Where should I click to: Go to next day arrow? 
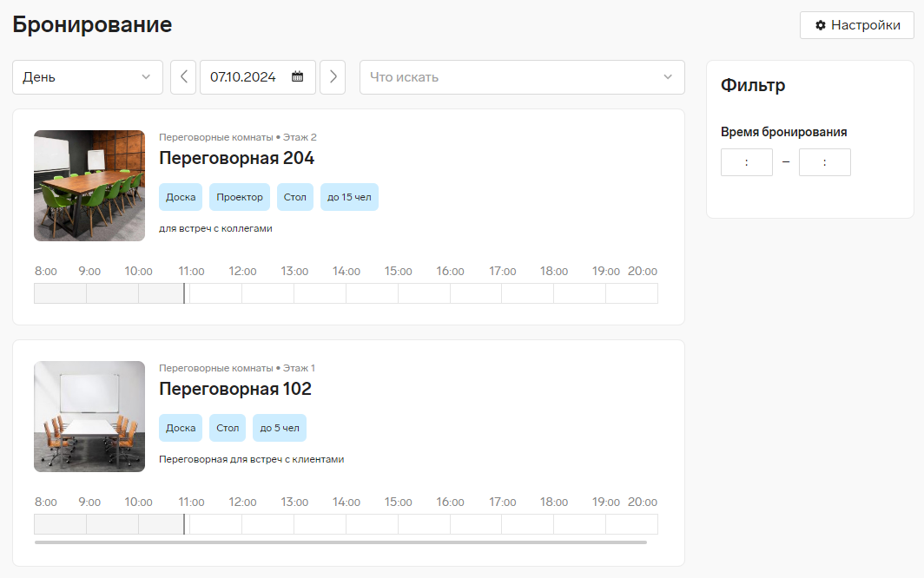333,77
